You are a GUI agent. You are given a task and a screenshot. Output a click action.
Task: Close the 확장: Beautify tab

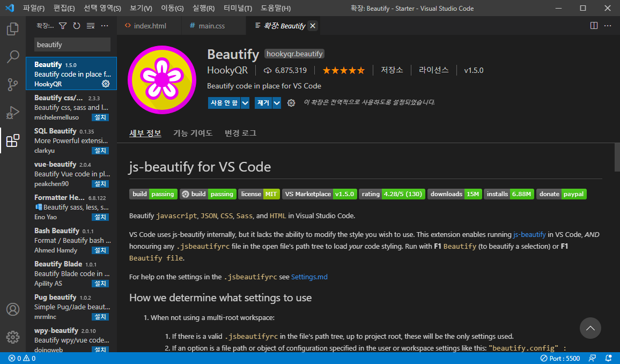[313, 26]
